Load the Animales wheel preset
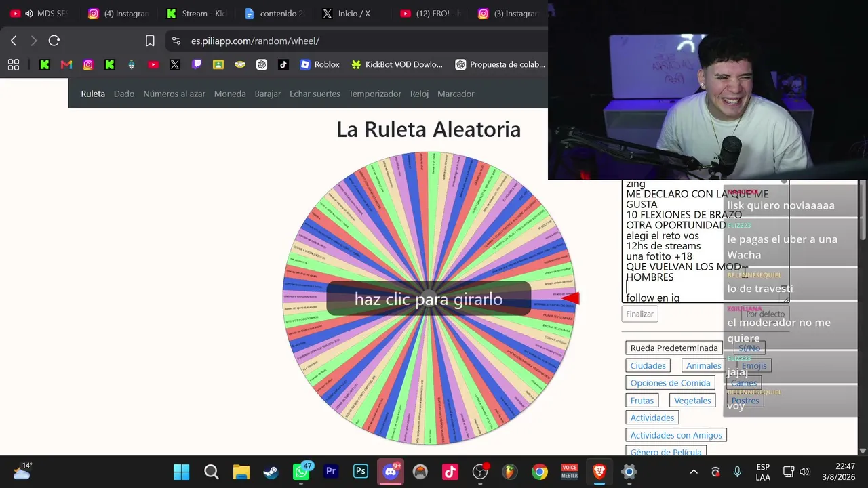Viewport: 868px width, 488px height. (704, 365)
